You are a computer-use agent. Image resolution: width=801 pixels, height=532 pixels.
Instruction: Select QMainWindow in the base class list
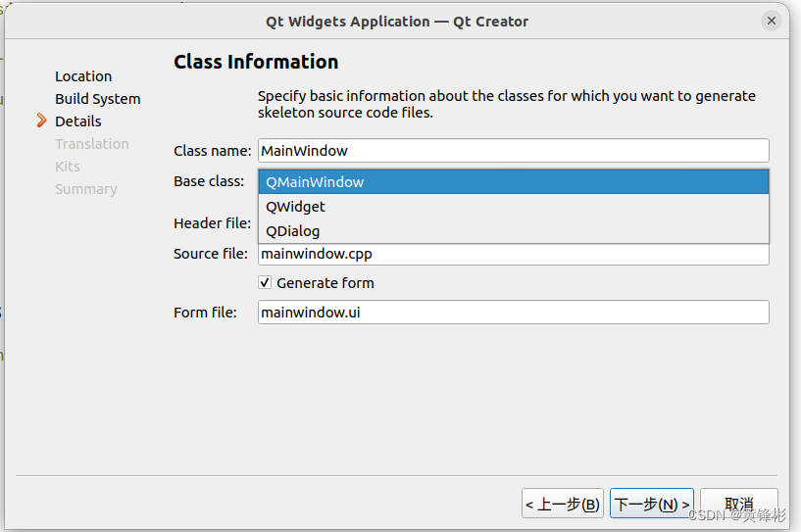pos(514,182)
